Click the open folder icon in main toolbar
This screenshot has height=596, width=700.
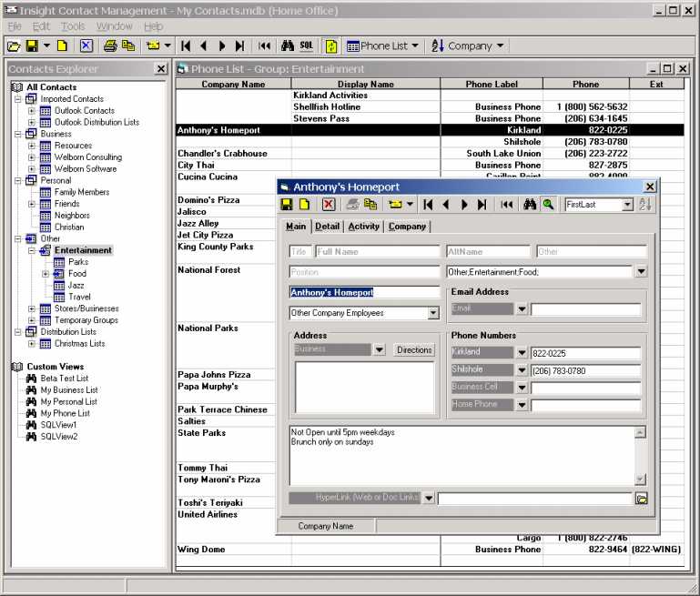[14, 45]
